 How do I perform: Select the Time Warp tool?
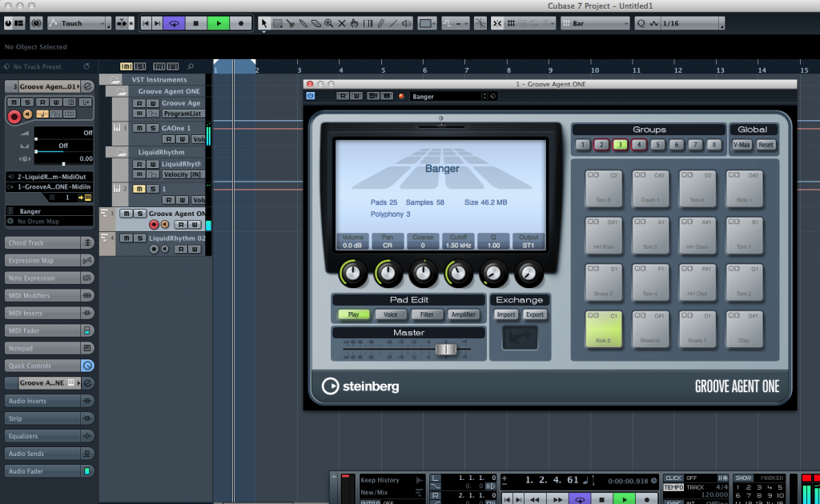tap(368, 23)
